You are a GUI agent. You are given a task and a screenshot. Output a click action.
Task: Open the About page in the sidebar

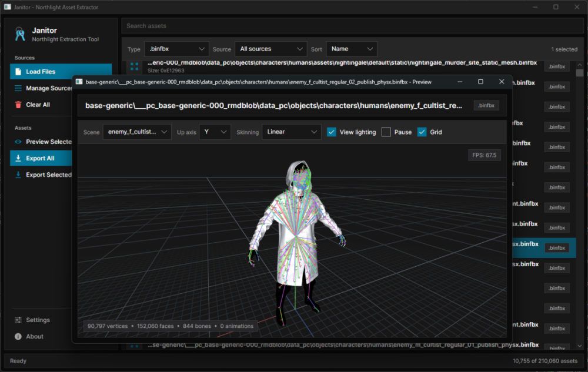pos(41,336)
